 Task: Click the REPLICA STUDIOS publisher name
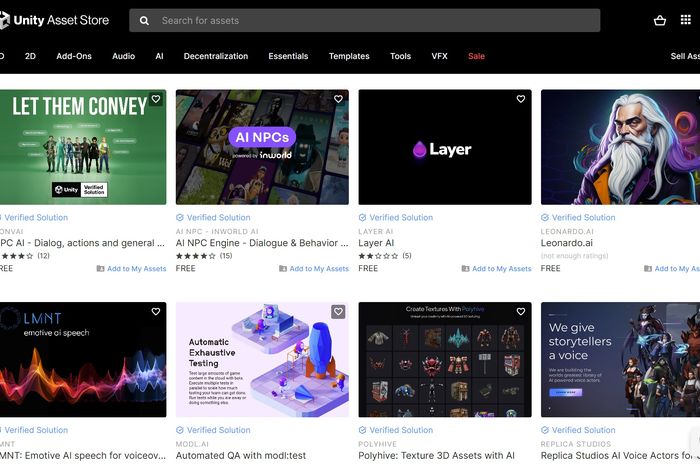click(576, 444)
